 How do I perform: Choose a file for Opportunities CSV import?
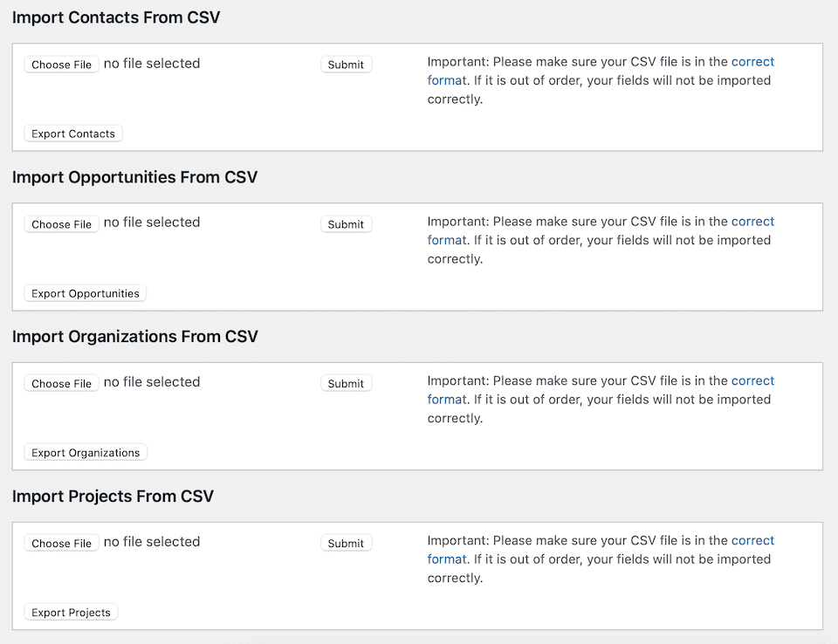[61, 224]
